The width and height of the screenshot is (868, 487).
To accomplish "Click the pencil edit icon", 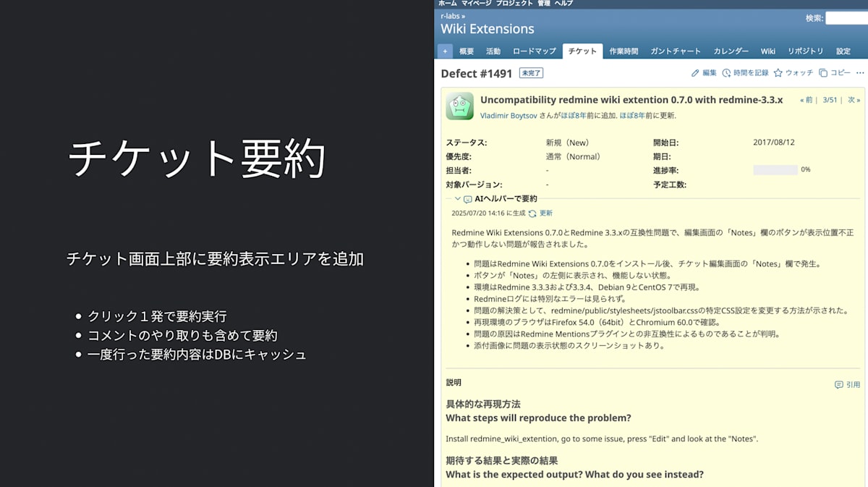I will tap(695, 73).
